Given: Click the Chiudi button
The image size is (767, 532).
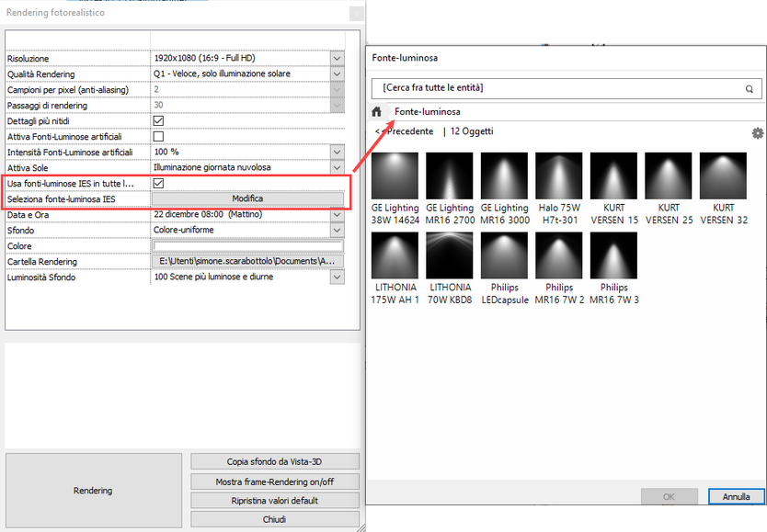Looking at the screenshot, I should tap(275, 519).
